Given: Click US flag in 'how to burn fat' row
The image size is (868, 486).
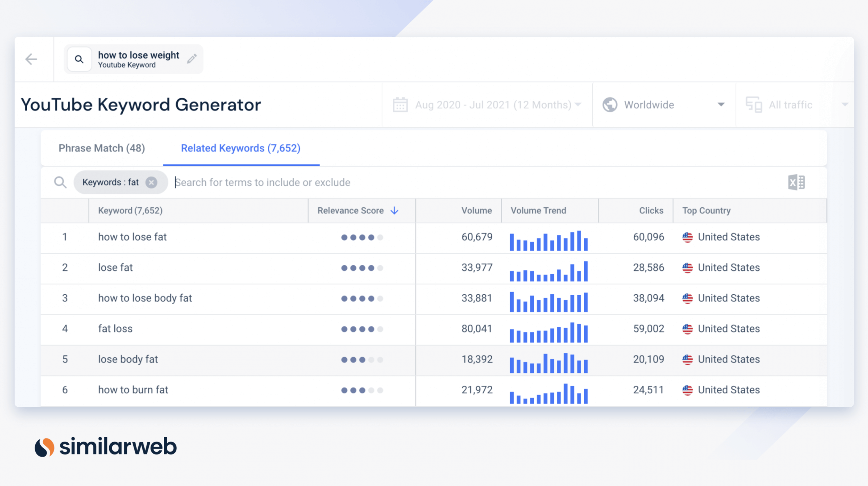Looking at the screenshot, I should click(x=688, y=390).
